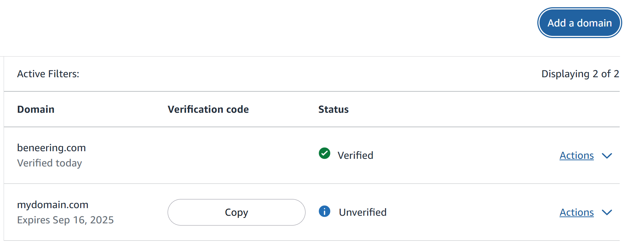
Task: Click the blue Unverified info icon
Action: point(324,211)
